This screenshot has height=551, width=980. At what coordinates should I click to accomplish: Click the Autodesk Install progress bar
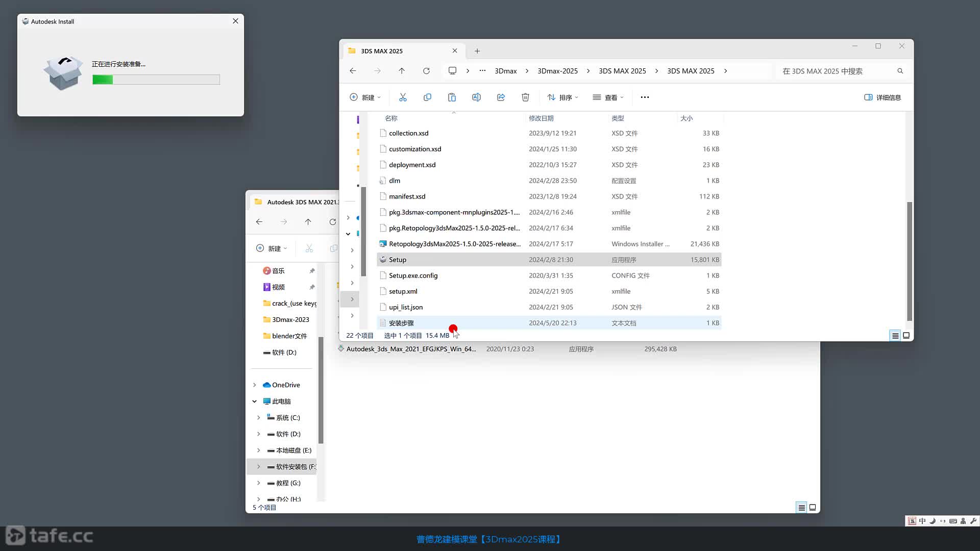[156, 80]
